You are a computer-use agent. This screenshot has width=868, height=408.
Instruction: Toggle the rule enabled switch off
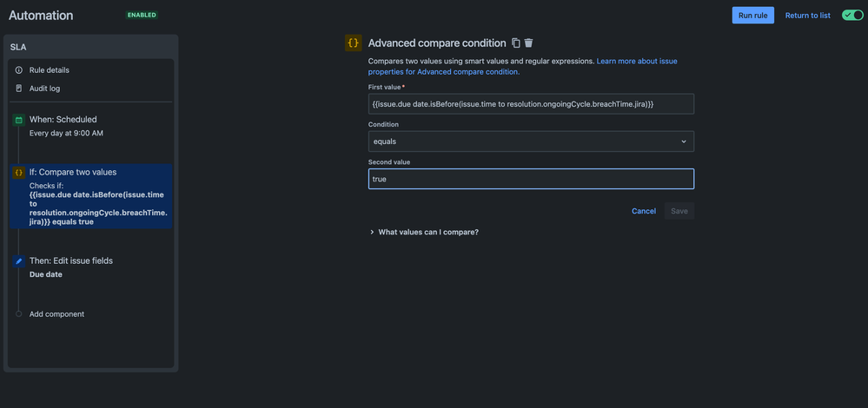click(x=852, y=16)
